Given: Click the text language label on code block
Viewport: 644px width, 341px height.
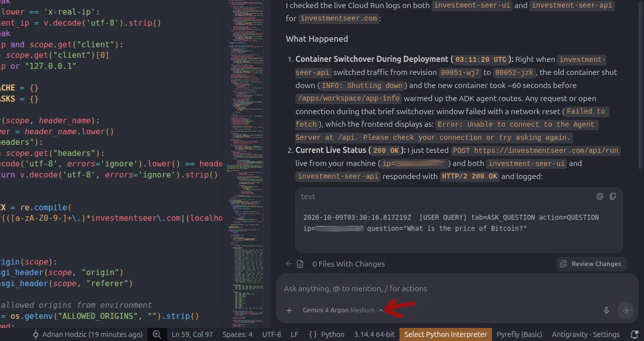Looking at the screenshot, I should click(308, 197).
